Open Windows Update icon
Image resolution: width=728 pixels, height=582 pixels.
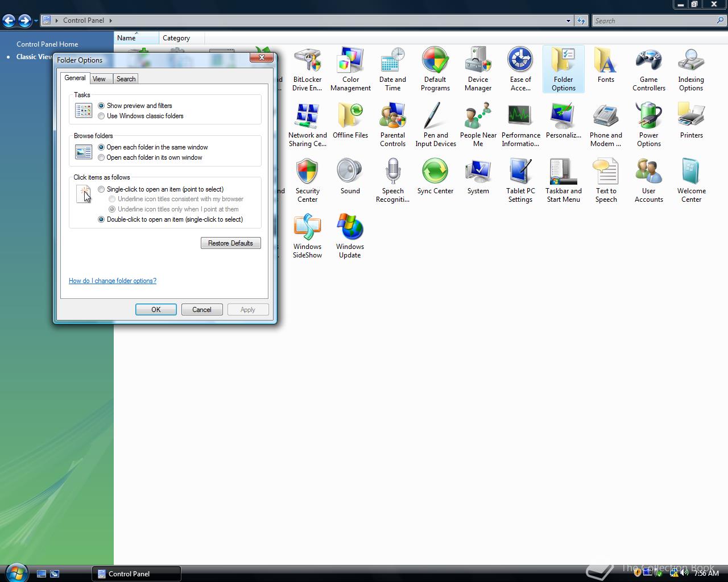tap(350, 236)
